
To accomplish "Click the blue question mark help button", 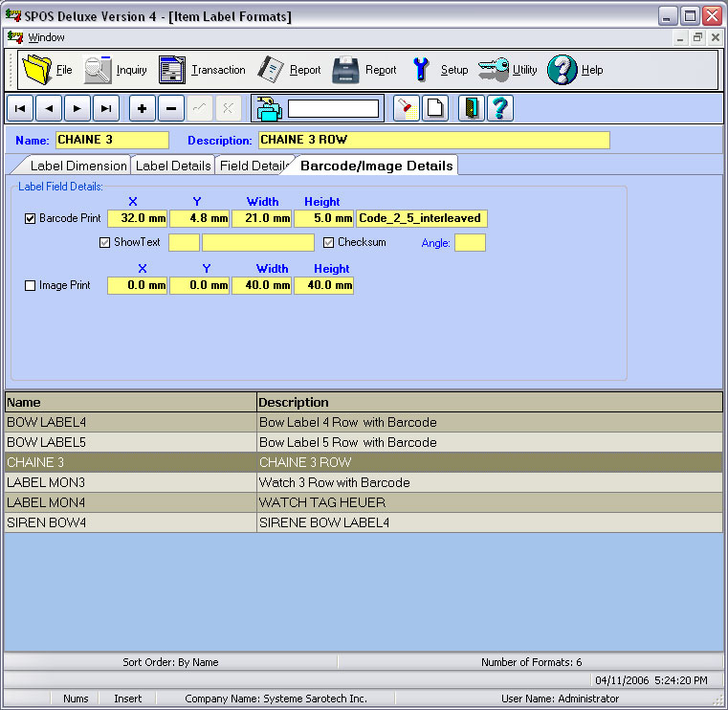I will point(500,109).
